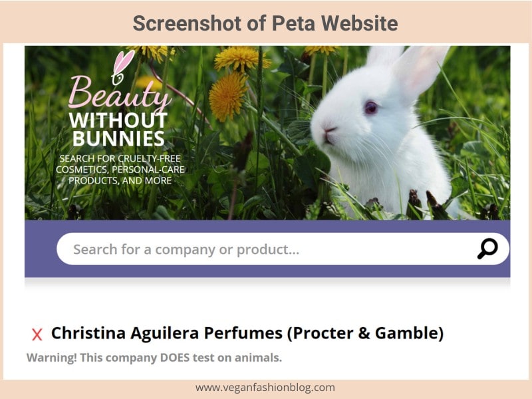The image size is (532, 399).
Task: Click the cruelty-free cosmetics tagline text
Action: tap(120, 170)
